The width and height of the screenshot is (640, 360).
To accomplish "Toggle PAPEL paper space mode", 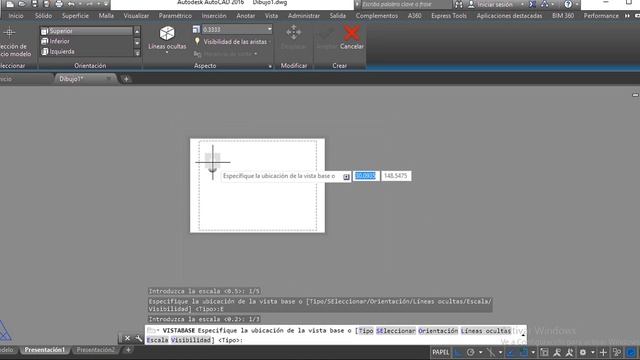I will (440, 352).
